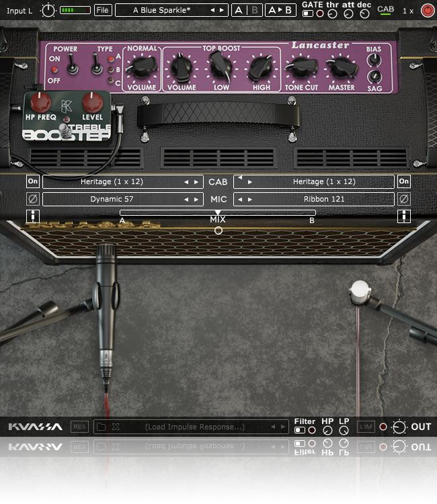Click the Ribbon 121 microphone on right

(360, 292)
